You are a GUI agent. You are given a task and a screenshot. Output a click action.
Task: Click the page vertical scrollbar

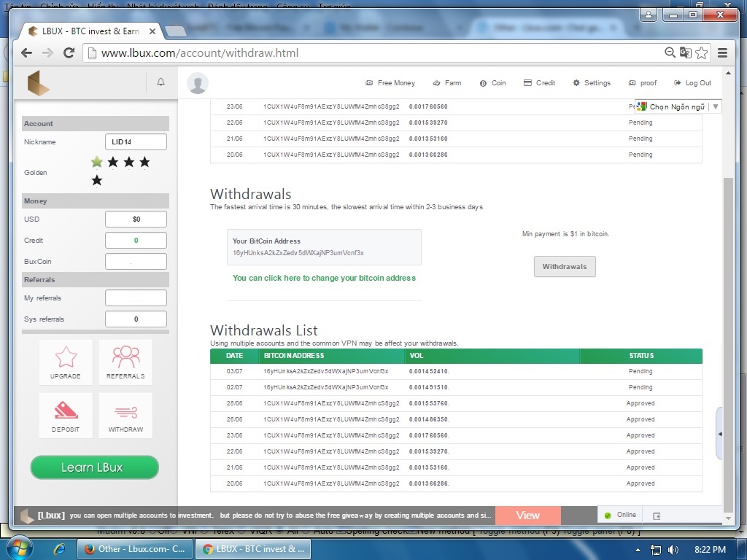728,345
